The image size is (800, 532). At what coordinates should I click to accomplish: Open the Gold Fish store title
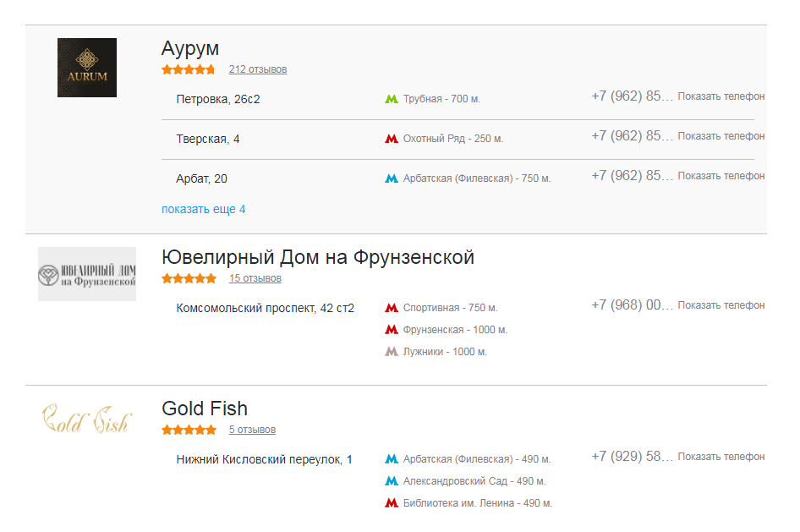205,409
